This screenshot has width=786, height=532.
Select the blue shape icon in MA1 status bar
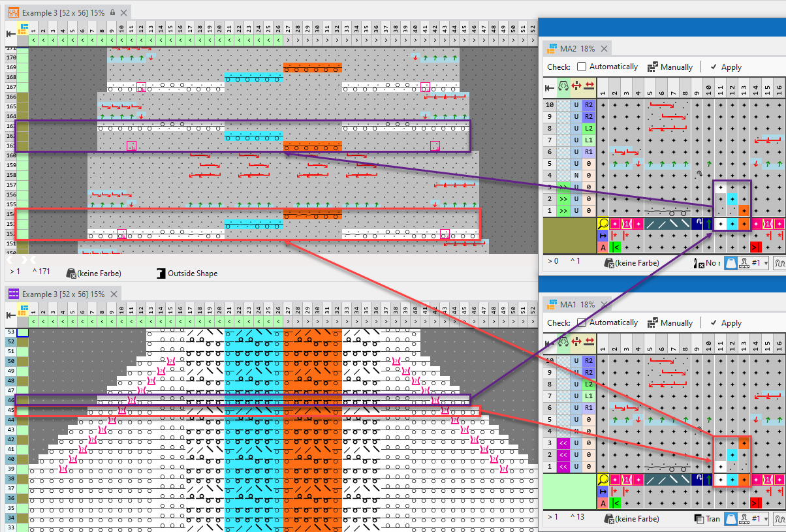click(x=732, y=518)
